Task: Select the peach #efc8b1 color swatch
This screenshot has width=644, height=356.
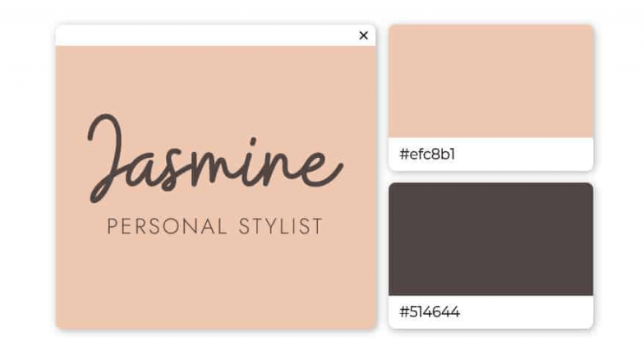Action: point(491,81)
